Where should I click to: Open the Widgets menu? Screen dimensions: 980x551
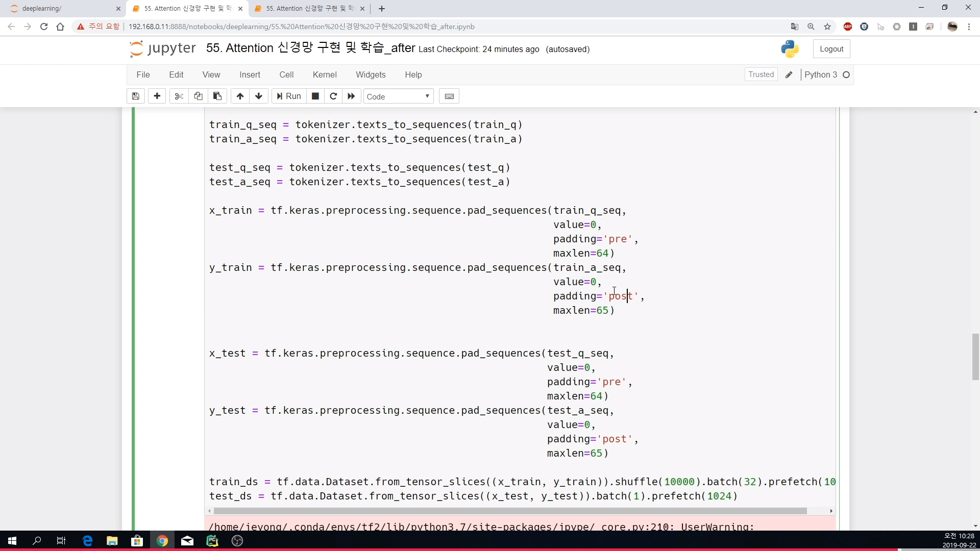[371, 74]
